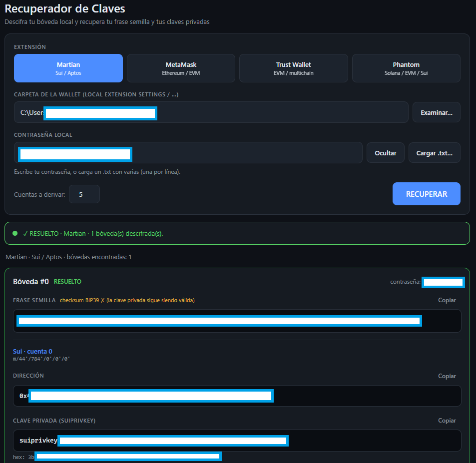This screenshot has width=476, height=463.
Task: Choose the MetaMask Ethereum / EVM extension
Action: pos(181,68)
